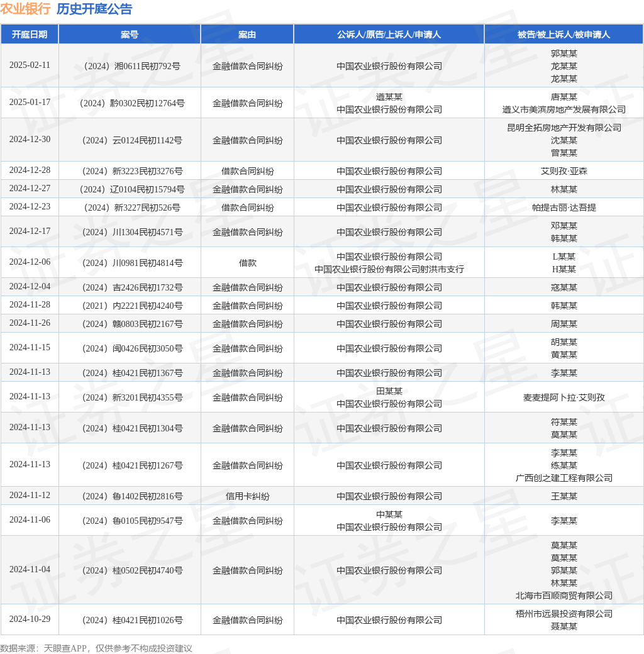The height and width of the screenshot is (654, 644).
Task: Select case number (2024)桂0421民初1304号
Action: point(132,429)
